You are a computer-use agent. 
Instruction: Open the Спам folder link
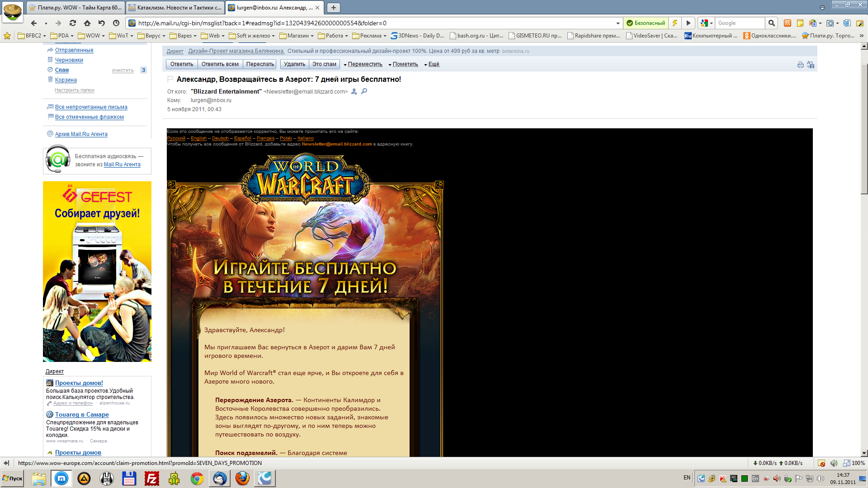point(62,70)
